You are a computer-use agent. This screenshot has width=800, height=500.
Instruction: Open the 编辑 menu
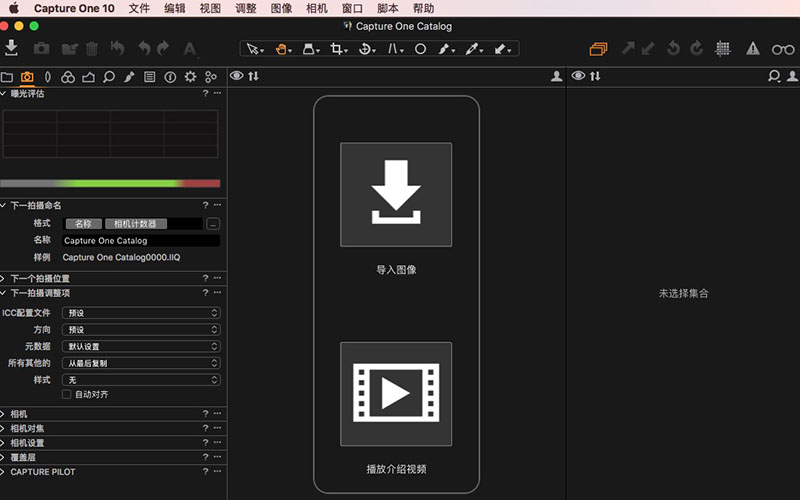click(x=175, y=8)
